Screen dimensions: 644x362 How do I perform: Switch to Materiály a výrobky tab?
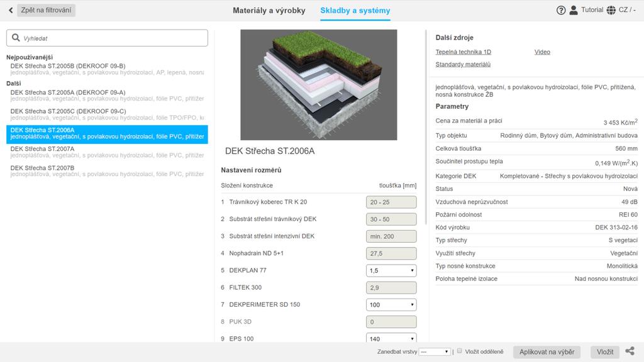269,11
